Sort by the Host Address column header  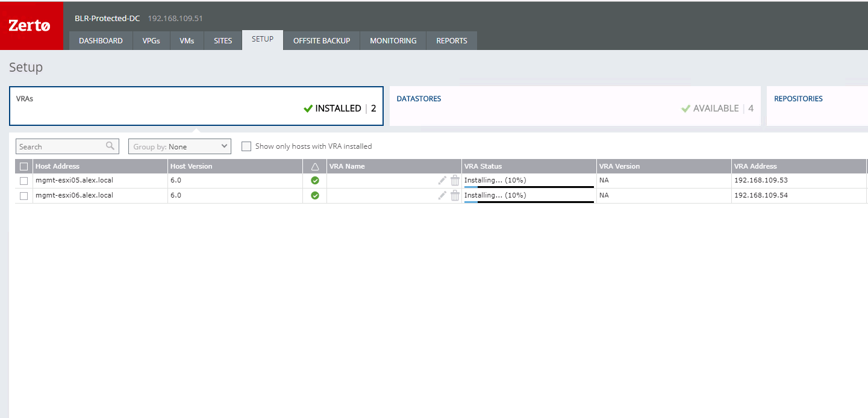click(x=57, y=166)
